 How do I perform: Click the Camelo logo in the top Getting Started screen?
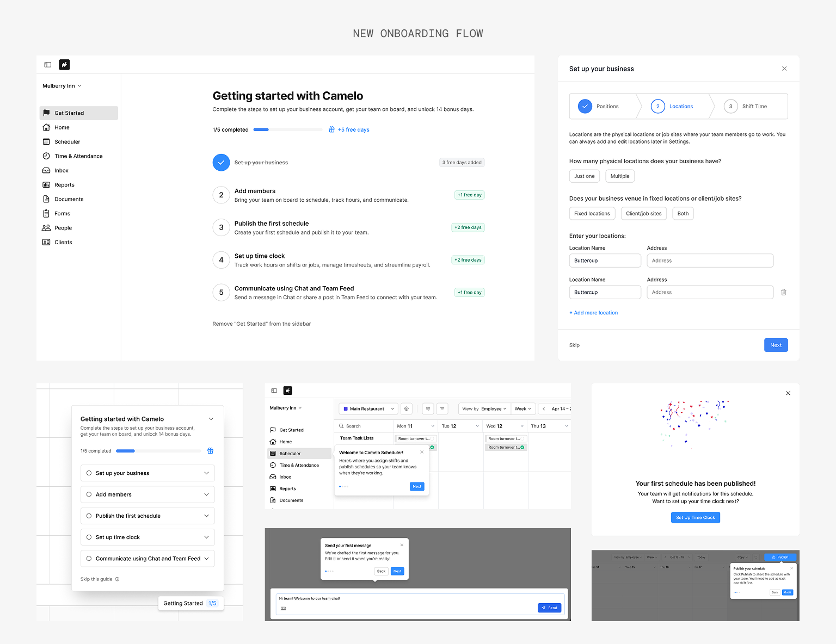pos(64,65)
